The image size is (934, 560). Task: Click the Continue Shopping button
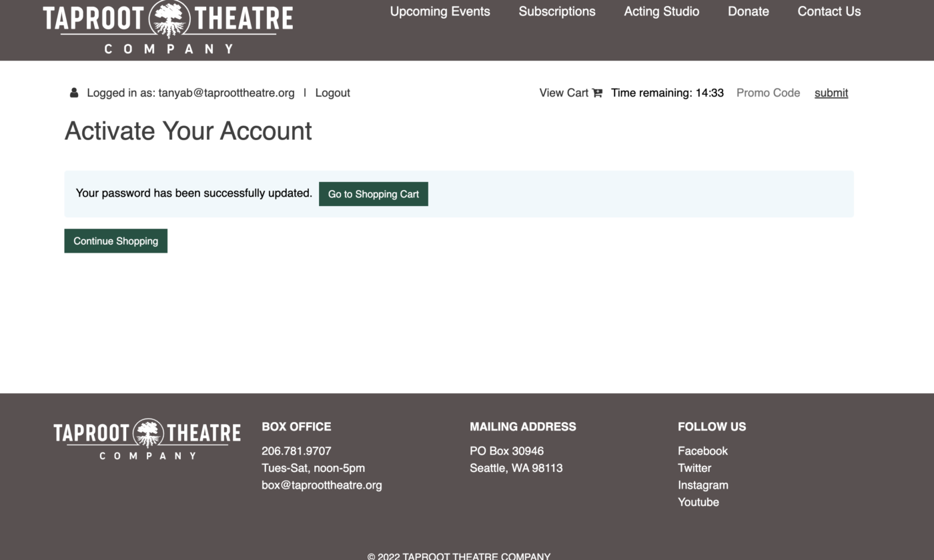point(116,241)
